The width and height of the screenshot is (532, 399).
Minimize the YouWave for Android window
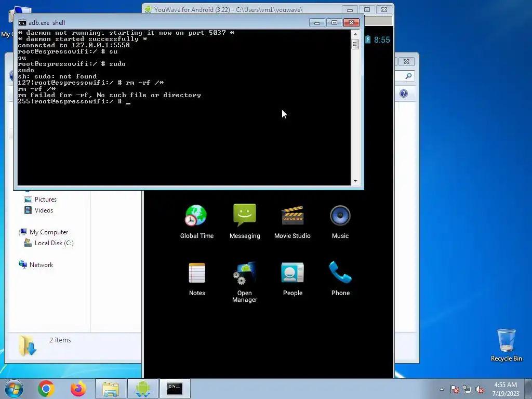pyautogui.click(x=350, y=10)
